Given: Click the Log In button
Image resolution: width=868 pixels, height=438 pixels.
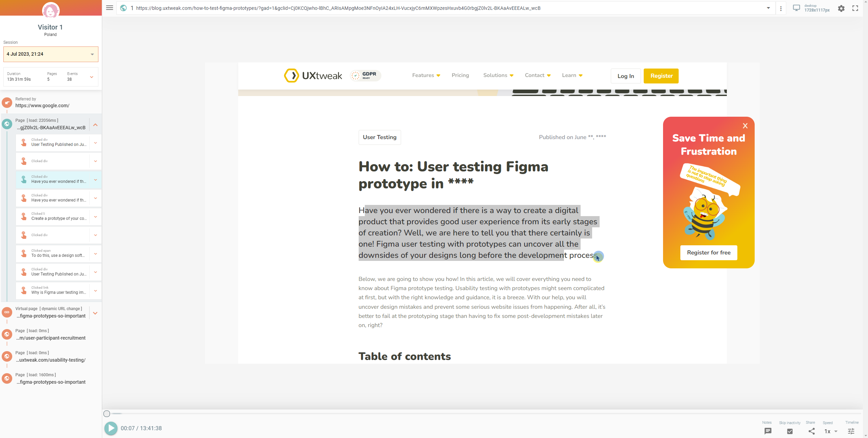Looking at the screenshot, I should point(626,76).
